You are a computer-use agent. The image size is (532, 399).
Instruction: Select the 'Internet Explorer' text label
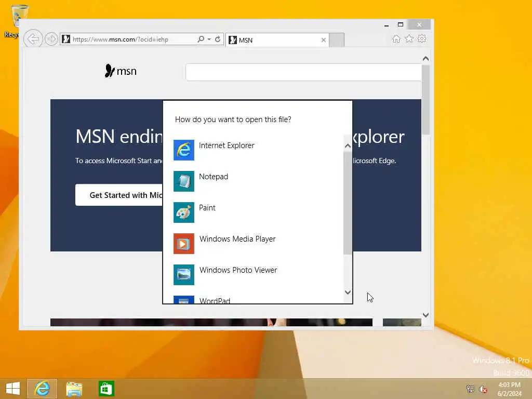click(227, 145)
